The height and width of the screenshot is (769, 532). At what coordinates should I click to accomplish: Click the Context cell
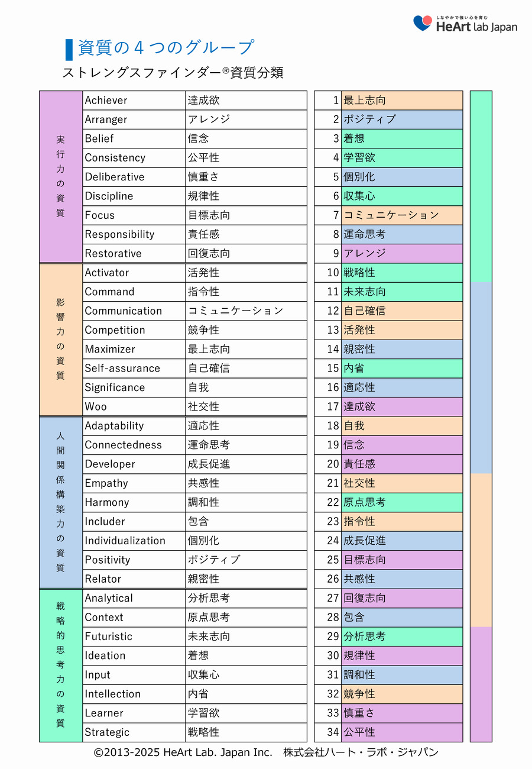click(134, 617)
